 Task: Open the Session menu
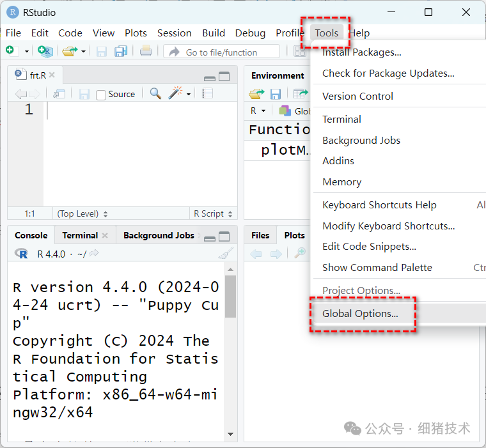coord(174,33)
